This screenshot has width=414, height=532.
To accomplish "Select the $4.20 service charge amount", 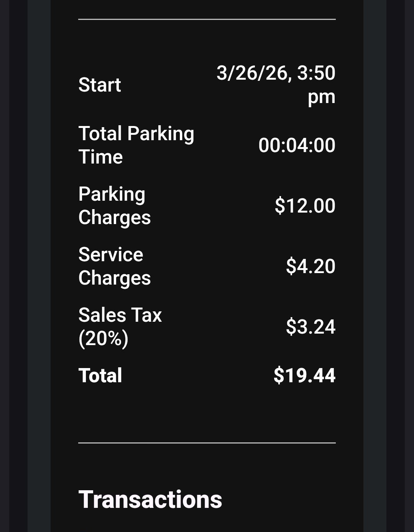I will point(310,266).
